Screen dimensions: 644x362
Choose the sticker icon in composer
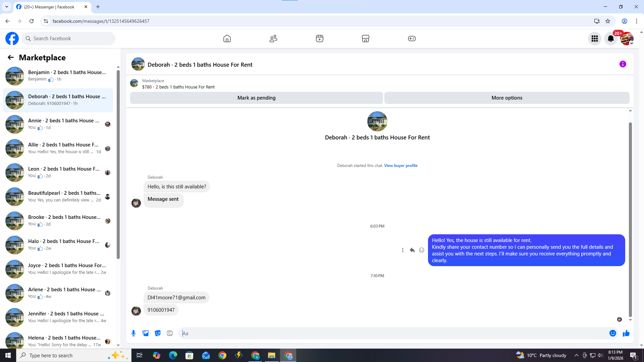coord(158,333)
